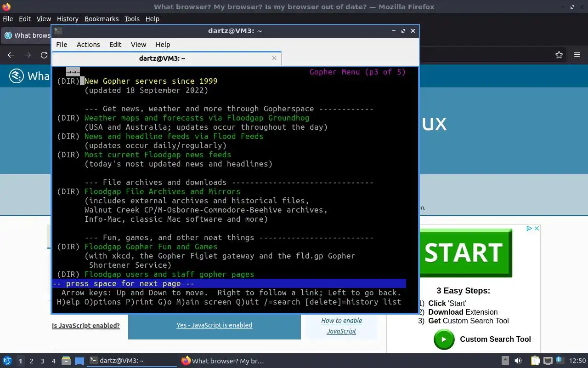Click "New Gopher servers since 1999" entry
This screenshot has height=368, width=588.
coord(151,81)
